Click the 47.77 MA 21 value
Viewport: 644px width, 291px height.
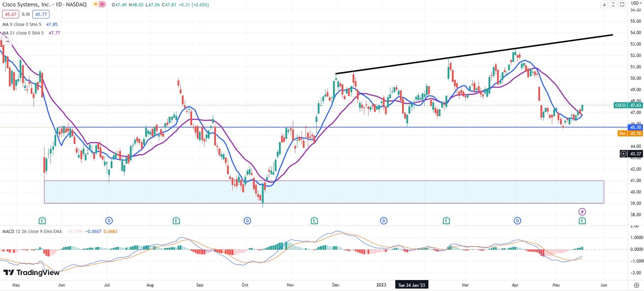(55, 33)
